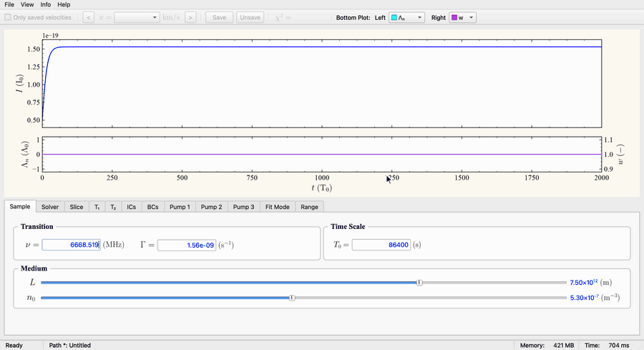Switch to the Pump 1 tab
Screen dimensions: 644x350
point(180,207)
